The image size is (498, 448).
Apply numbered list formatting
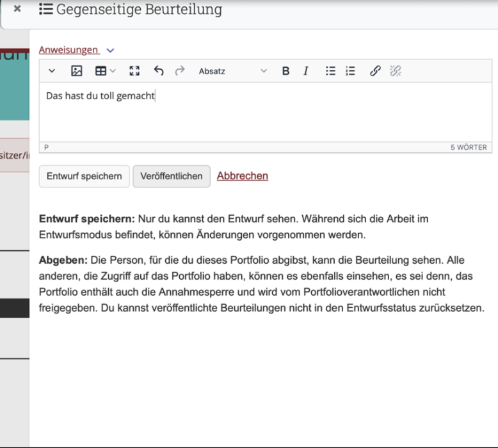[x=350, y=71]
